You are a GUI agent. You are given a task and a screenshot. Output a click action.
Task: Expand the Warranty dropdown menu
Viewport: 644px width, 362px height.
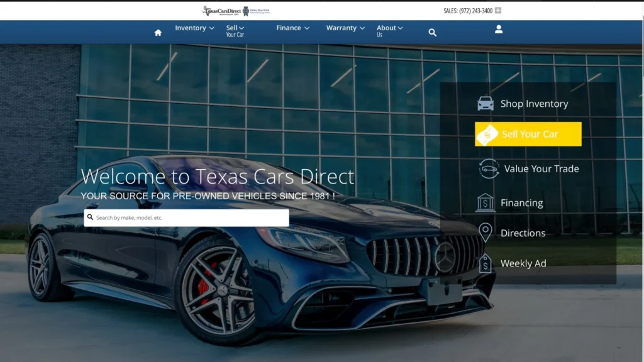click(345, 28)
